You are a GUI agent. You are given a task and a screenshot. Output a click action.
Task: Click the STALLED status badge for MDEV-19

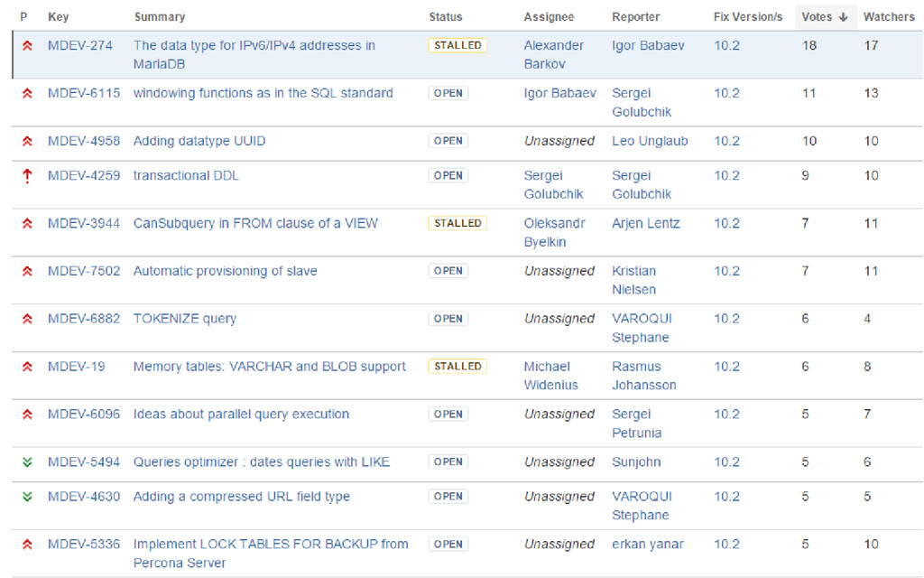click(457, 367)
